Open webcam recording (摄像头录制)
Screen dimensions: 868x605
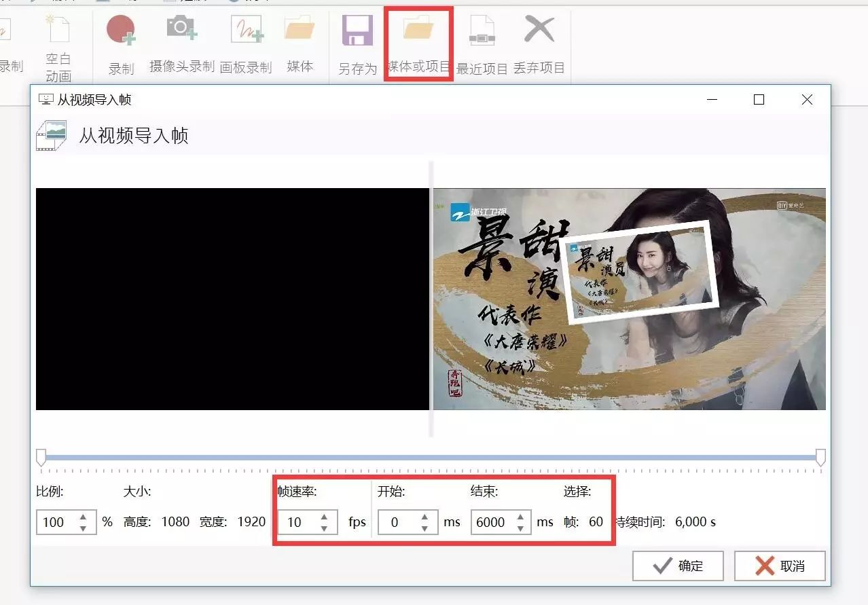click(181, 44)
